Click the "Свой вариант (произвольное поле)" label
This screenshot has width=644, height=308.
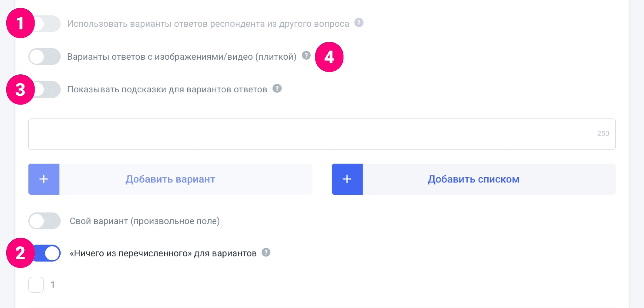(x=145, y=221)
